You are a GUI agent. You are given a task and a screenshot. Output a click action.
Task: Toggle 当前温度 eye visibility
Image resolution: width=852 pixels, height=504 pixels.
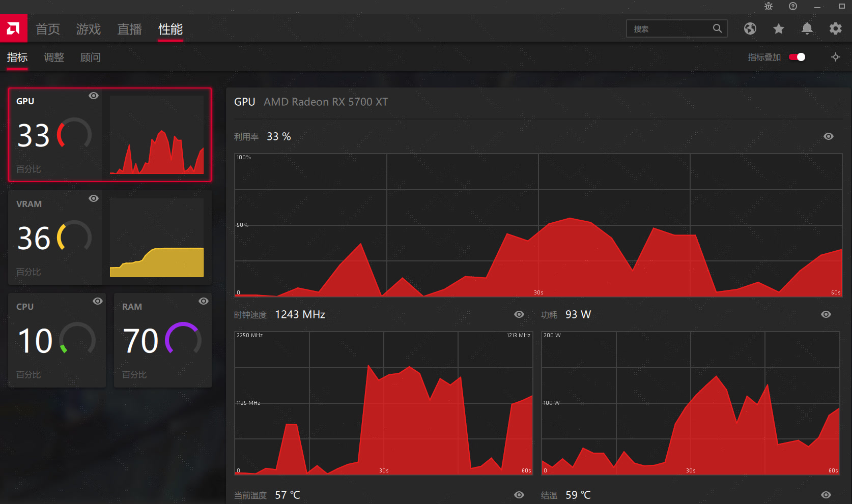click(x=519, y=495)
